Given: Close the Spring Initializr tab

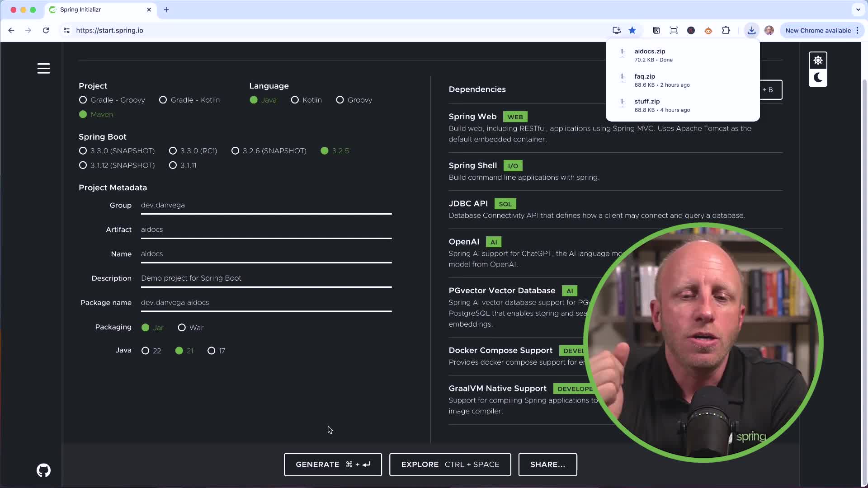Looking at the screenshot, I should (x=149, y=9).
